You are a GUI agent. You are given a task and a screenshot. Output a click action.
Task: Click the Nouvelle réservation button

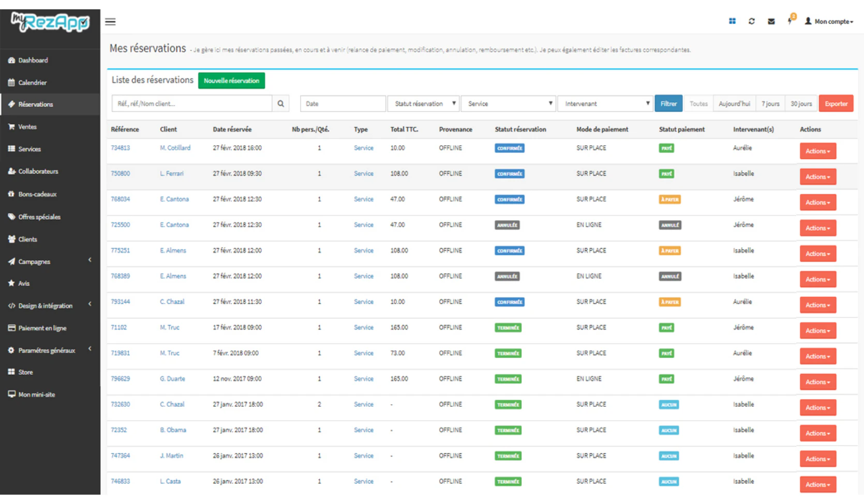coord(231,81)
